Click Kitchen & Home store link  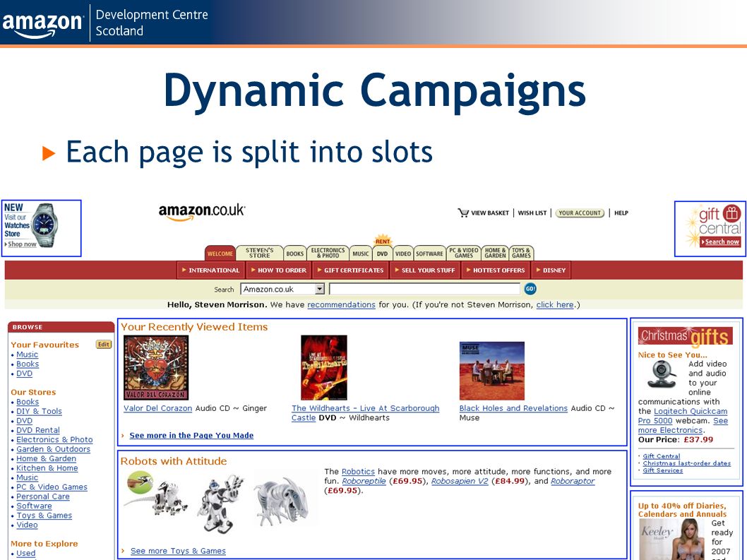click(x=47, y=468)
